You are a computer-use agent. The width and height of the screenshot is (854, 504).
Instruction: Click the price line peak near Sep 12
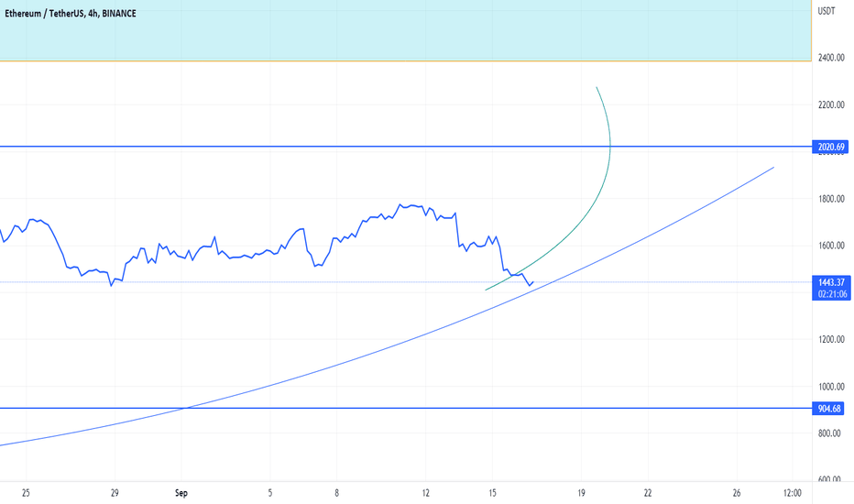400,205
